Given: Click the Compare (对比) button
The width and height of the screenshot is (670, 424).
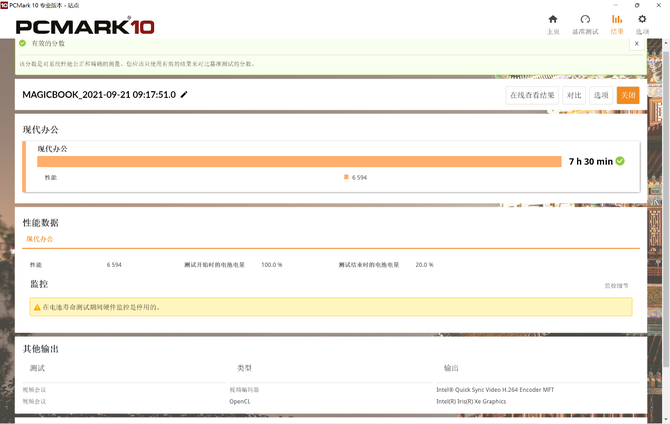Looking at the screenshot, I should tap(574, 95).
